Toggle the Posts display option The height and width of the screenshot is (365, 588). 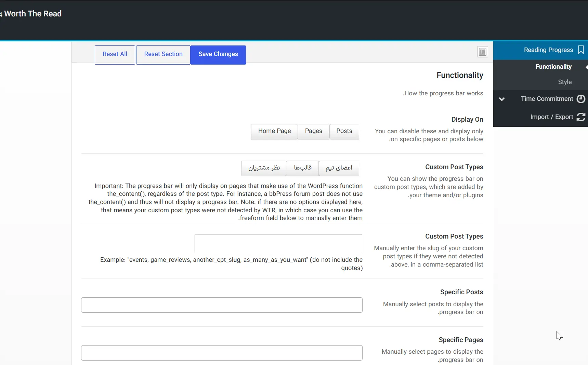(x=344, y=131)
